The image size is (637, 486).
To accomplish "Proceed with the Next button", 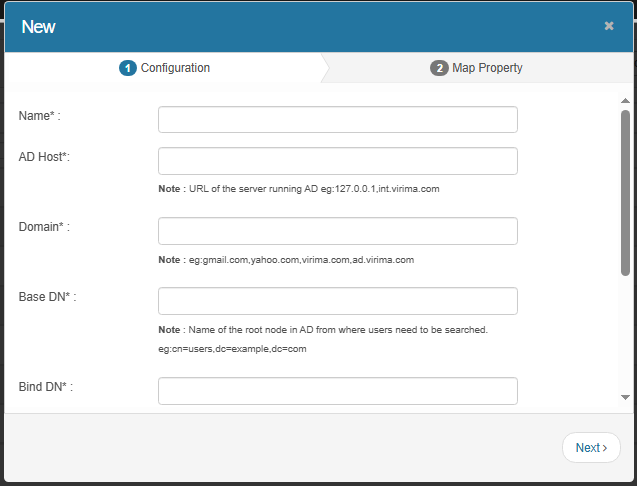I will pos(591,448).
